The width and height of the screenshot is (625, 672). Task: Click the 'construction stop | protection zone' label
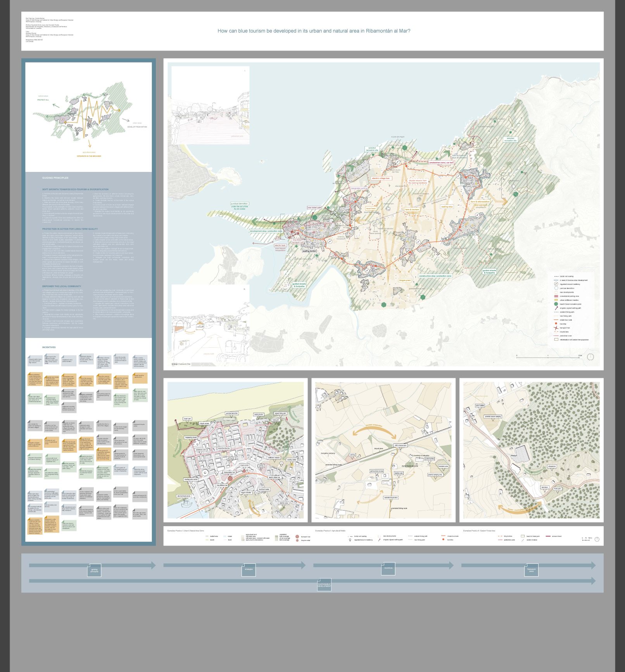(x=435, y=276)
